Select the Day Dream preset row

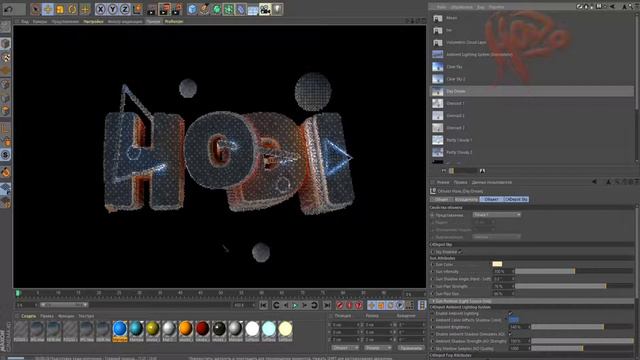point(532,91)
